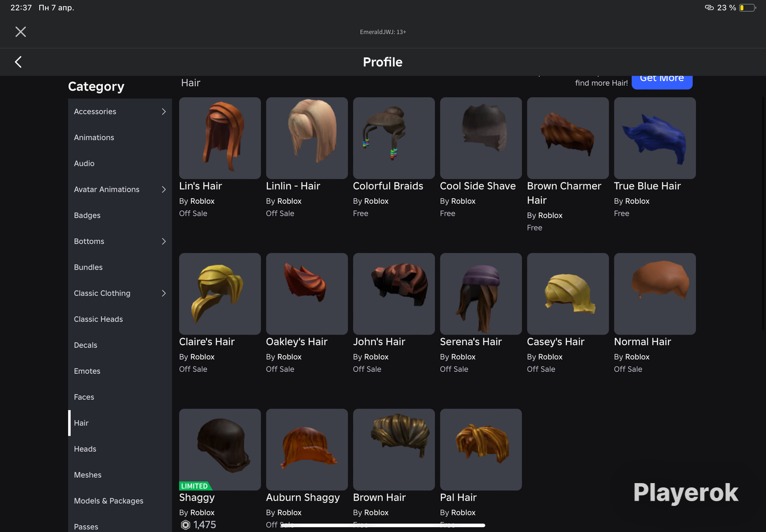The width and height of the screenshot is (766, 532).
Task: Open the Normal Hair title link
Action: 643,342
